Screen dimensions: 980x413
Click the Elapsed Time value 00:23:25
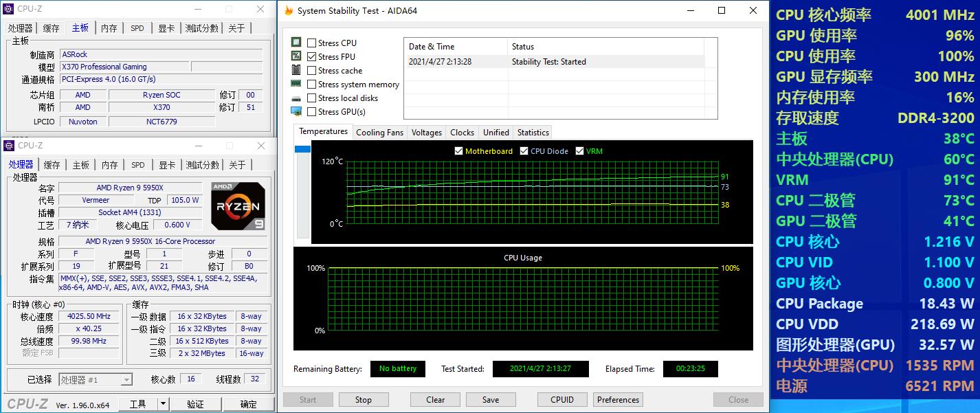(x=690, y=369)
